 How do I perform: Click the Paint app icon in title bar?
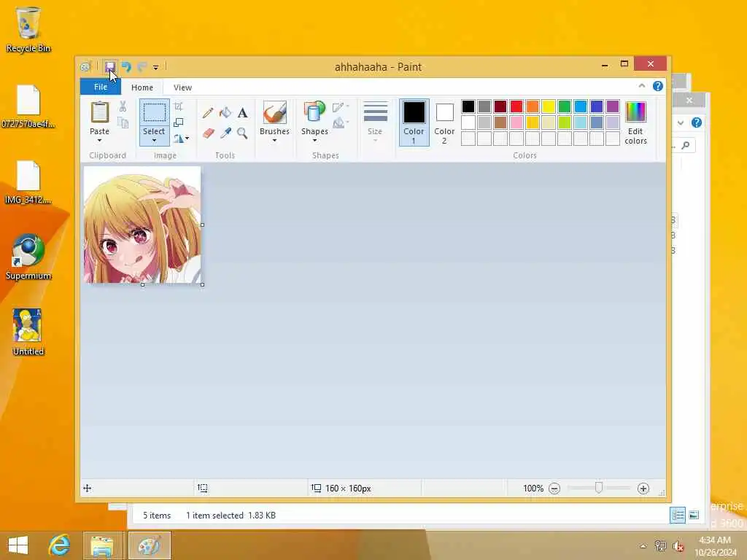tap(85, 66)
